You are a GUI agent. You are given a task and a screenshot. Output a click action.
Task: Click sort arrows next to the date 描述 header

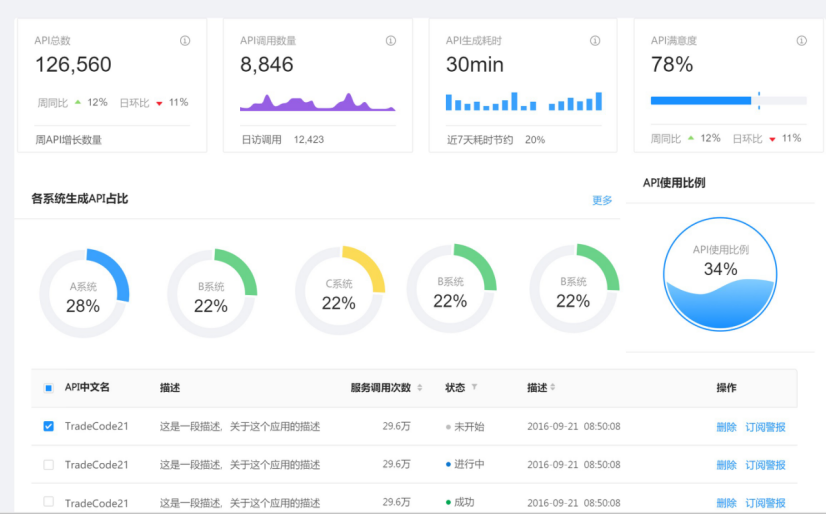point(553,387)
